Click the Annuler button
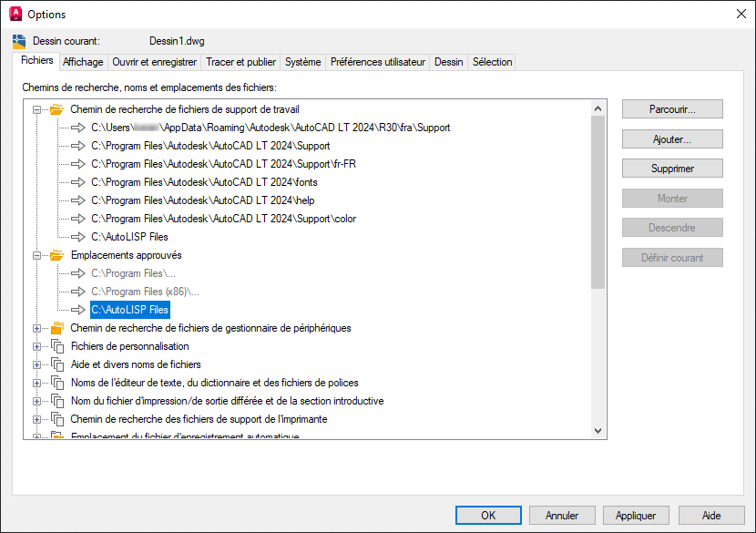The height and width of the screenshot is (533, 756). pyautogui.click(x=562, y=515)
